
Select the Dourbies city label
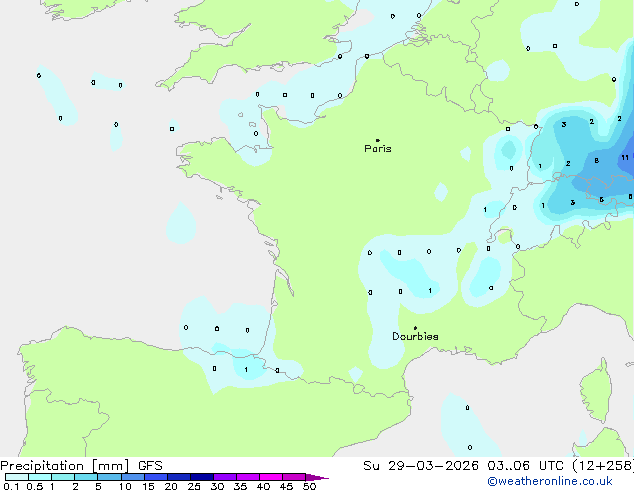click(x=415, y=336)
